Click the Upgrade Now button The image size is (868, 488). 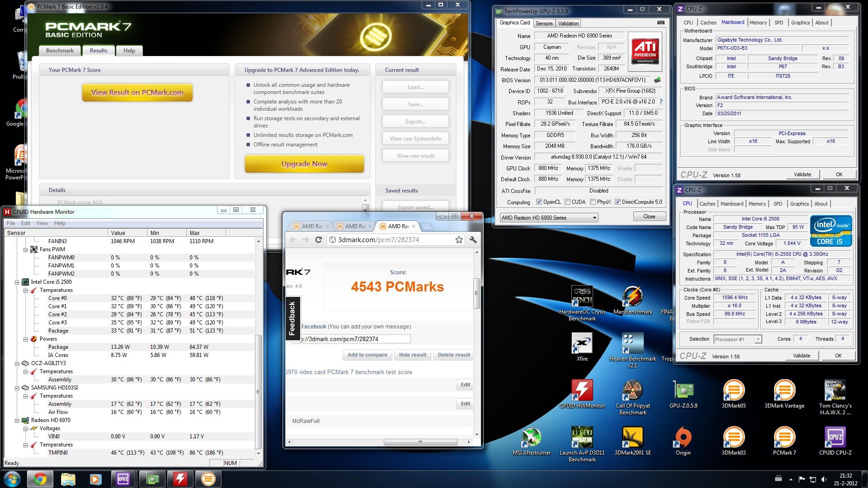[304, 164]
